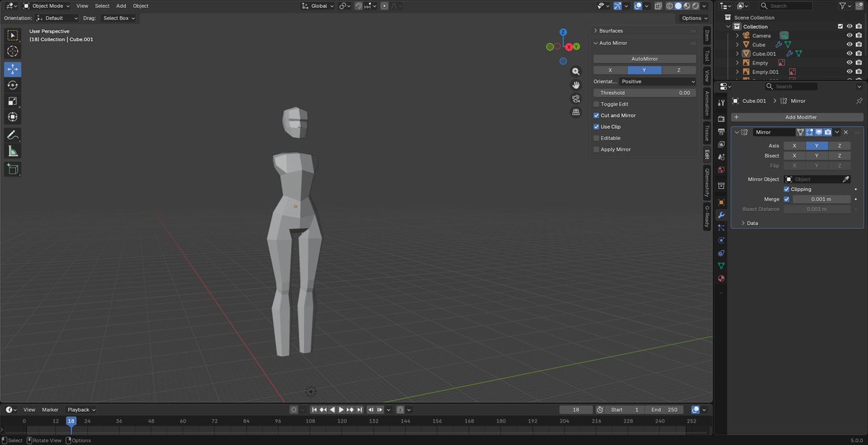Enable the Toggle Edit checkbox
This screenshot has width=868, height=445.
597,104
